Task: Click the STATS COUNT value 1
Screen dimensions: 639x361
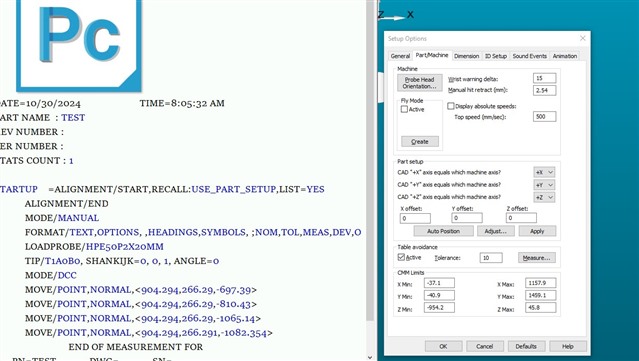Action: click(x=71, y=161)
